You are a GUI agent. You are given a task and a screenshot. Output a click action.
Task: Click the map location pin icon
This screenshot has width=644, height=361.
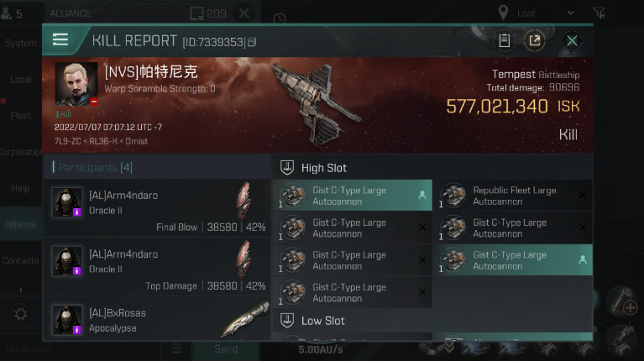pos(503,13)
